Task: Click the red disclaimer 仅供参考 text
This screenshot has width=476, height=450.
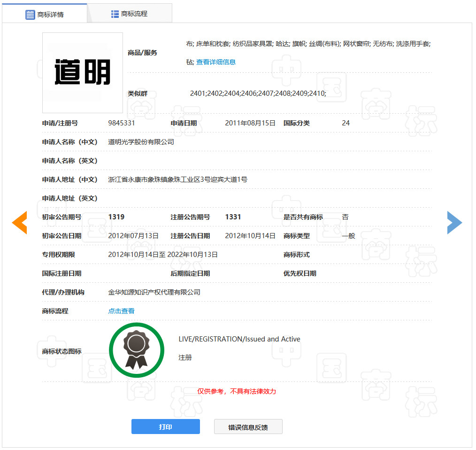Action: pyautogui.click(x=237, y=391)
